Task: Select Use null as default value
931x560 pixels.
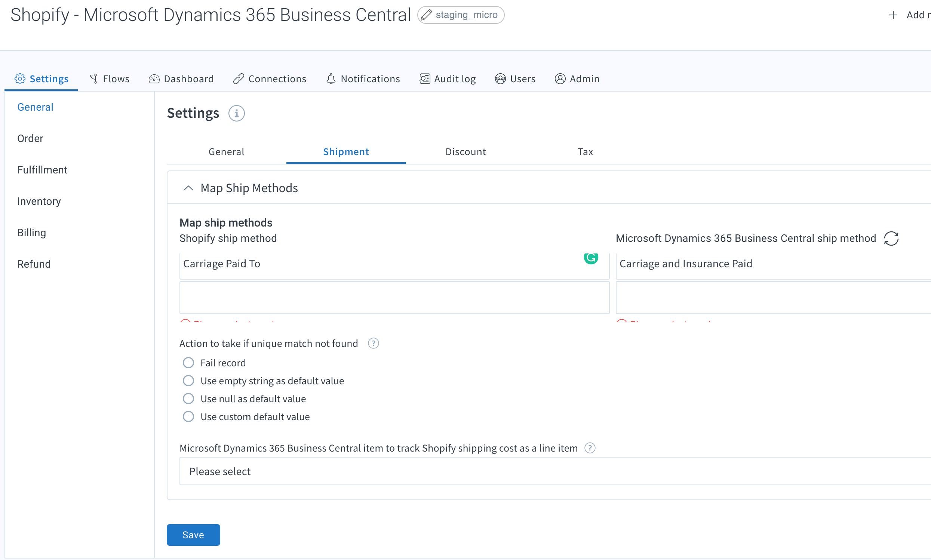Action: coord(188,399)
